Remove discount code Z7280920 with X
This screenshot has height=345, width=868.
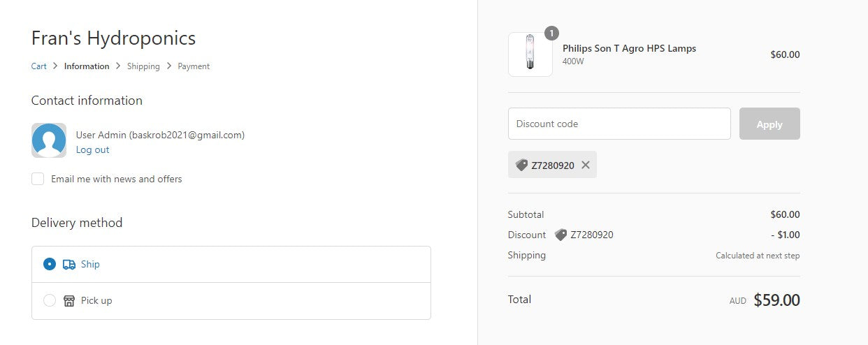click(x=586, y=165)
